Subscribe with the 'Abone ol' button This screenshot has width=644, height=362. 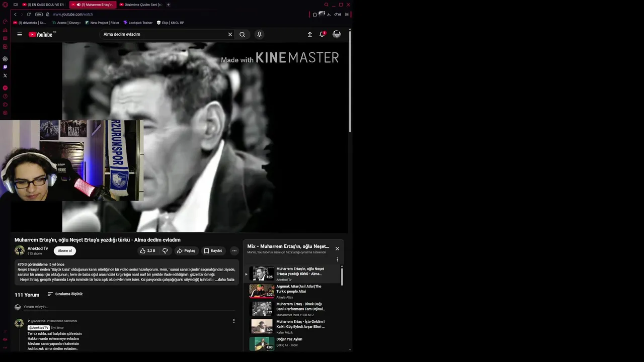(65, 250)
